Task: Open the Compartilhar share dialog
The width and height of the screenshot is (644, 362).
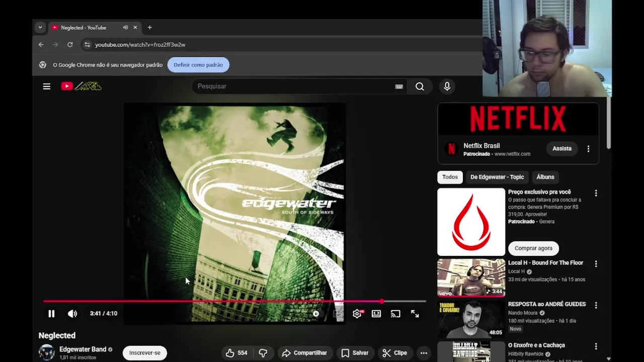Action: [304, 353]
